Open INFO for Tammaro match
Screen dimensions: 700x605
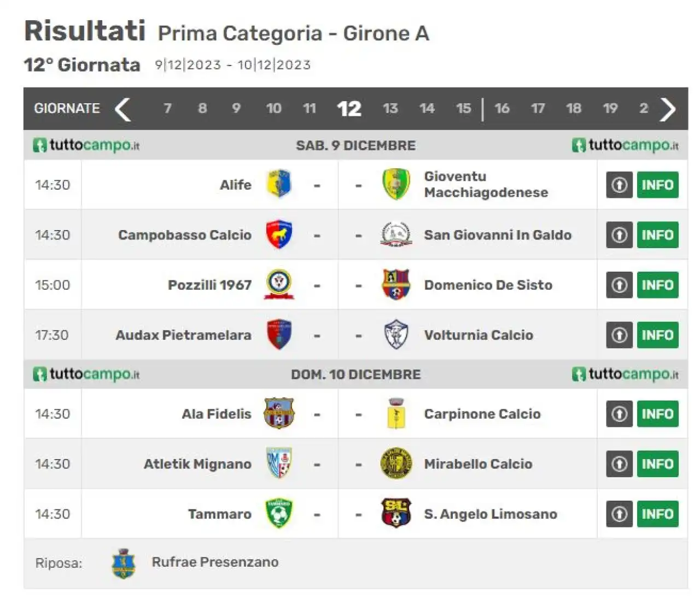pos(657,514)
